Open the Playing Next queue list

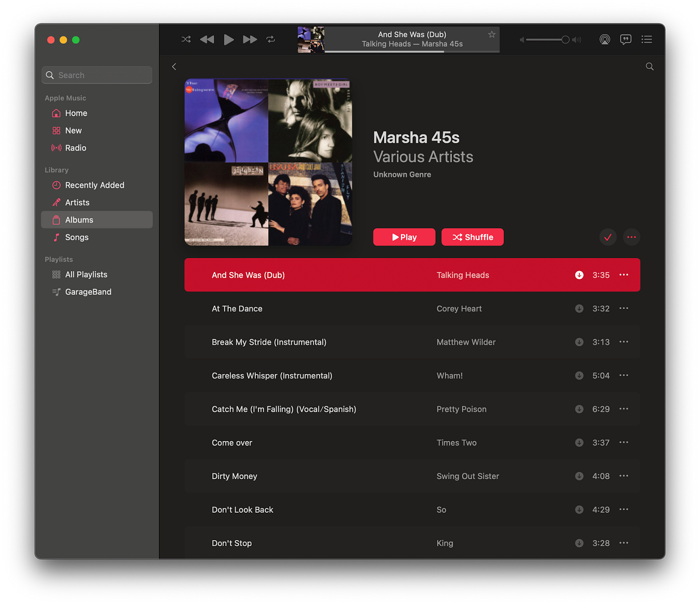(x=647, y=39)
